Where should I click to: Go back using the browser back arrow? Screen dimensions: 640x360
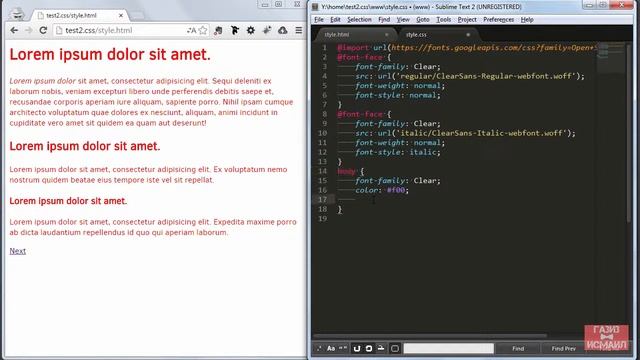pos(14,30)
